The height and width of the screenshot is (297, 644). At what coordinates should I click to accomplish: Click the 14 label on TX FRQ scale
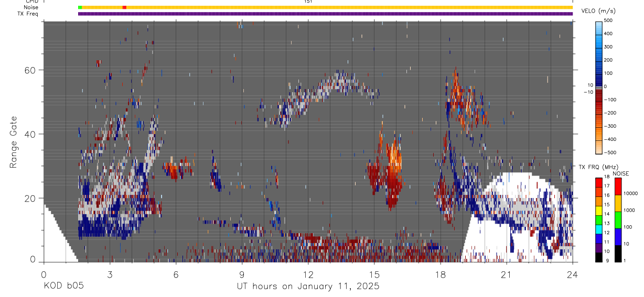pos(607,214)
